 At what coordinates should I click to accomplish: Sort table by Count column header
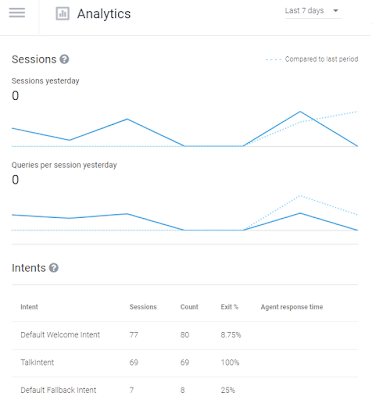tap(189, 307)
